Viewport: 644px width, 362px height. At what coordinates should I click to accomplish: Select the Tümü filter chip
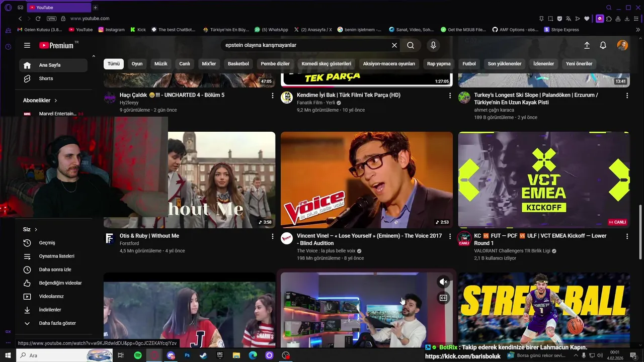point(114,64)
